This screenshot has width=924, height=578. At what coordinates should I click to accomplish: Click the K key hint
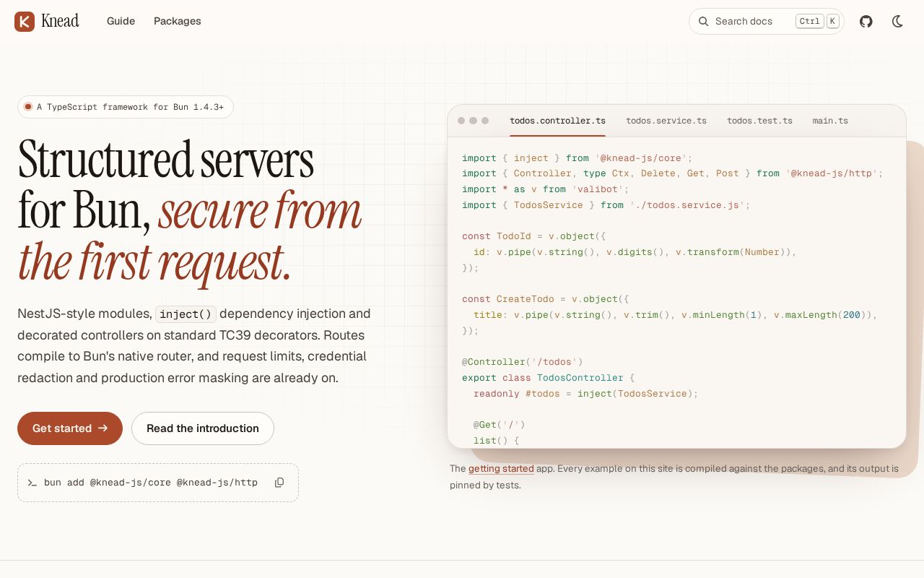pos(832,22)
